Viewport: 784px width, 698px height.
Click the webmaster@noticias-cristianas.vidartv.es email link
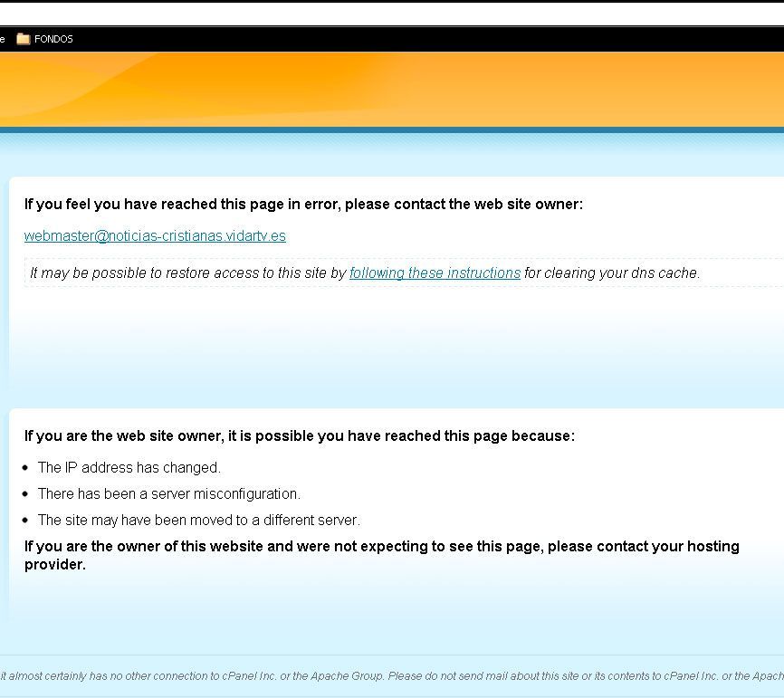155,236
